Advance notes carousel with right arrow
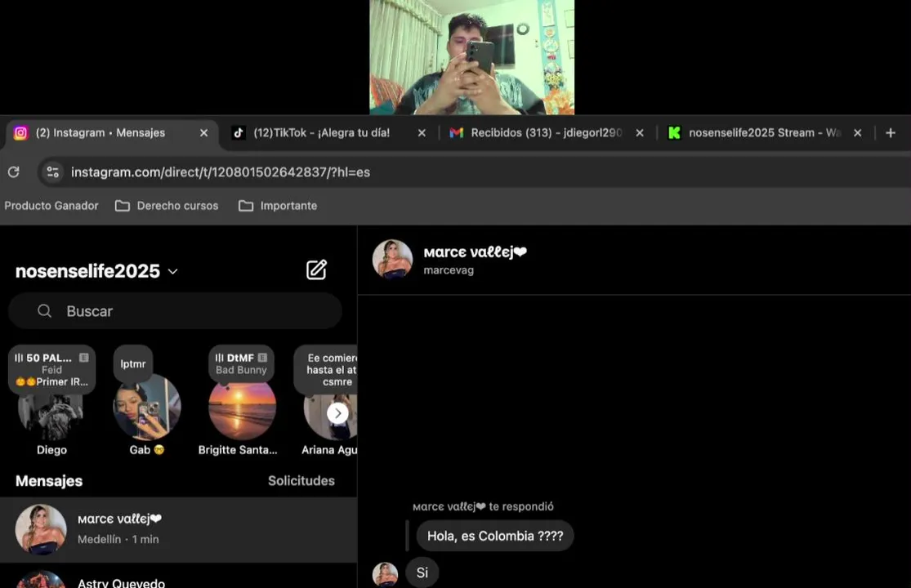The image size is (911, 588). click(337, 413)
